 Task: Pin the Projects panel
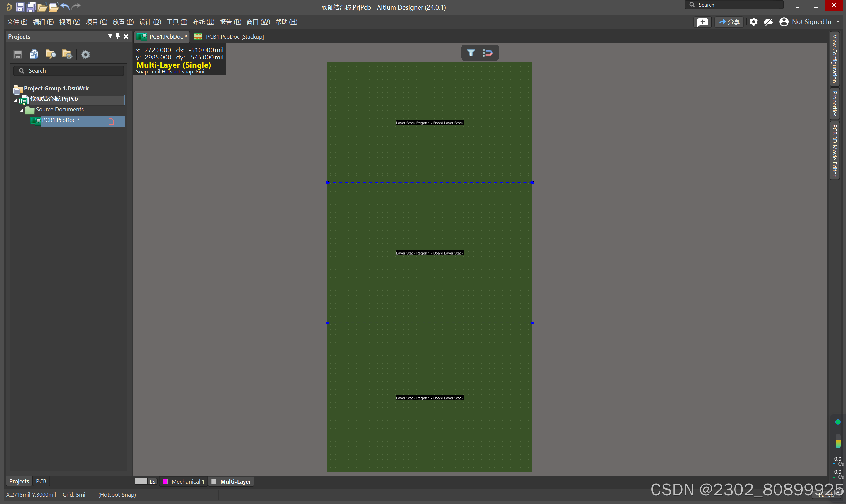[x=118, y=36]
